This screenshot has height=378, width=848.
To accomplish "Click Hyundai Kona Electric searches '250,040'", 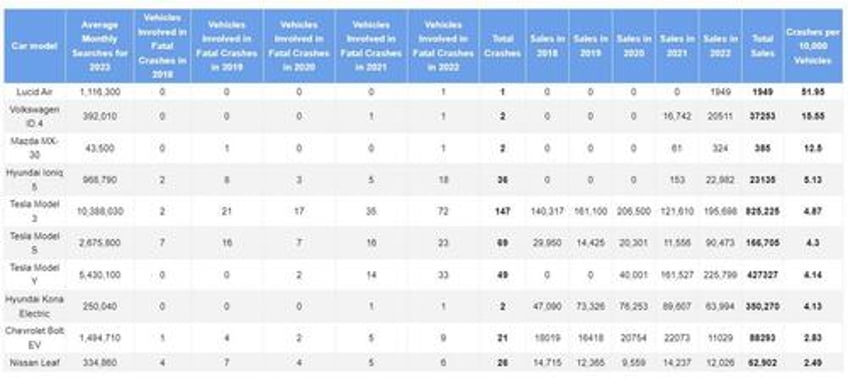I will coord(100,307).
